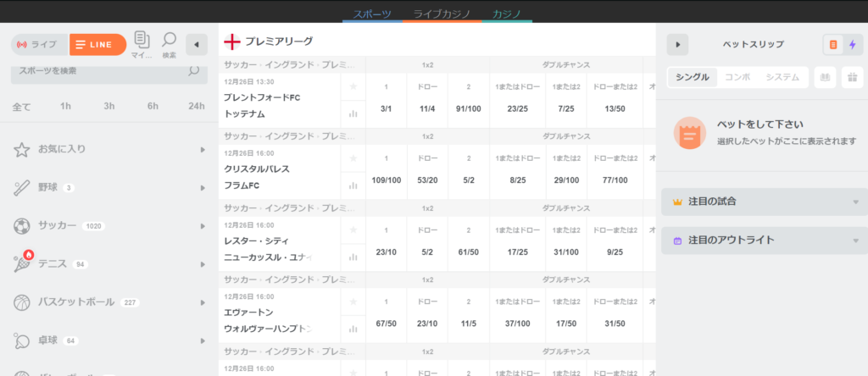The width and height of the screenshot is (868, 376).
Task: Open ブレントフォードFC match name
Action: point(262,97)
